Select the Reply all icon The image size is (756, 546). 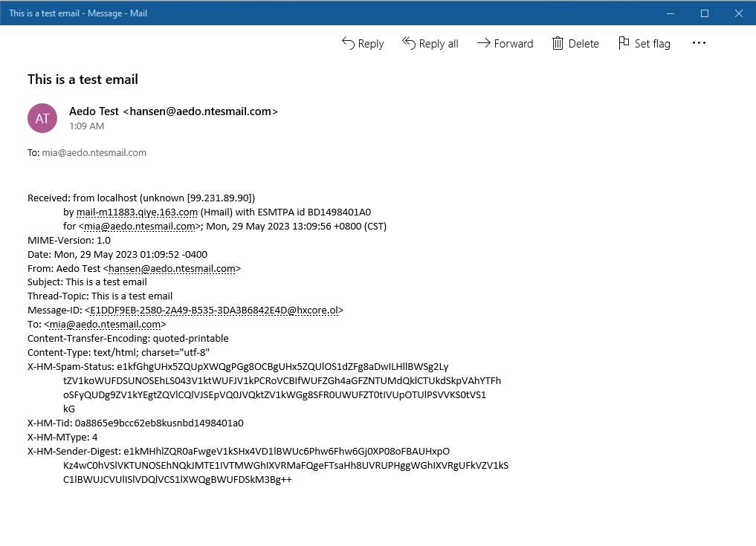point(410,43)
